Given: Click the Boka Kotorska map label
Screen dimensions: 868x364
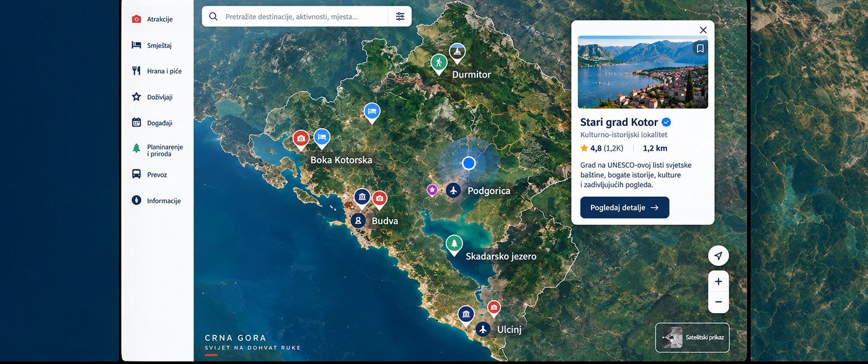Looking at the screenshot, I should tap(341, 160).
